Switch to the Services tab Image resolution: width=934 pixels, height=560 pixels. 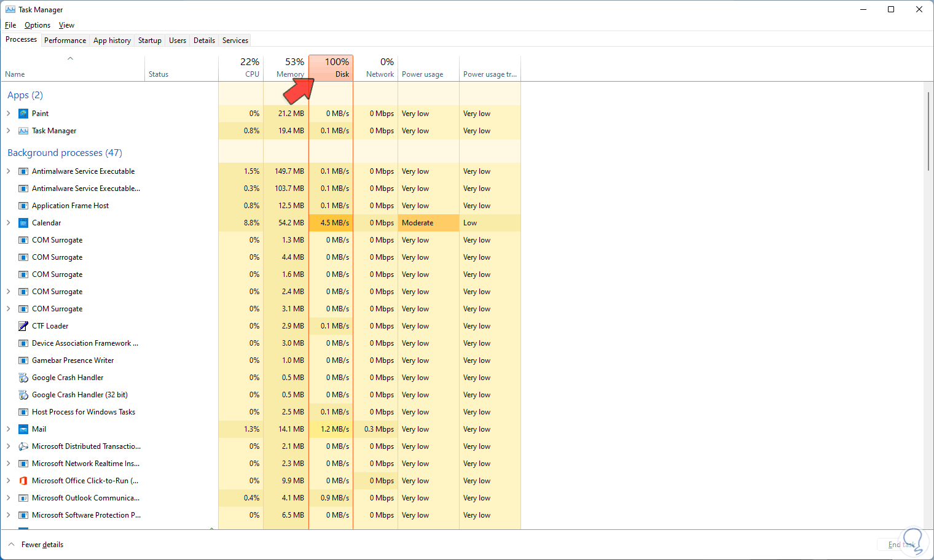pyautogui.click(x=235, y=41)
